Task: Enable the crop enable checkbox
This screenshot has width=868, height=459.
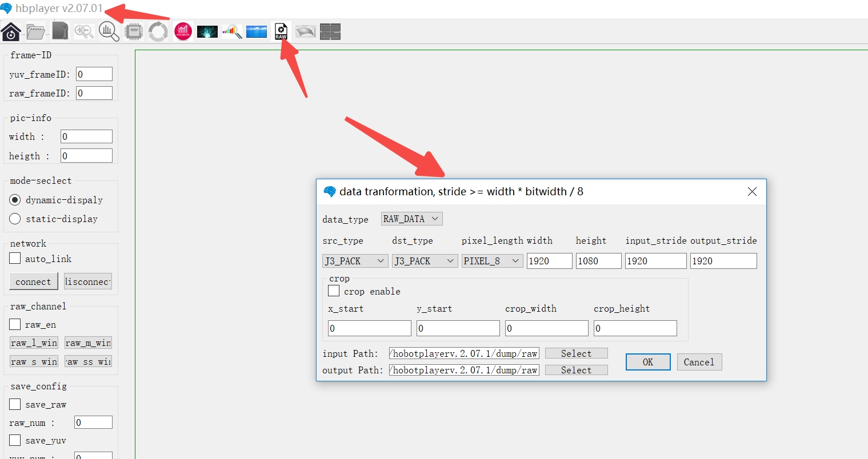Action: pyautogui.click(x=334, y=291)
